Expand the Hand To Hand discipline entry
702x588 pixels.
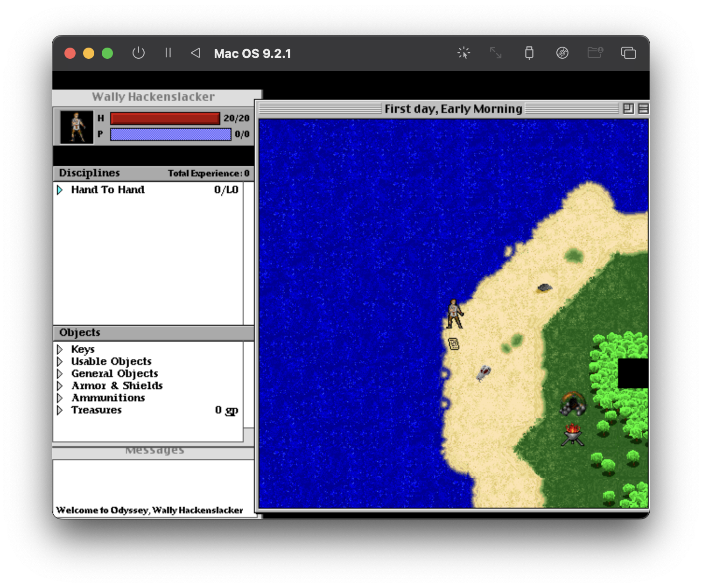coord(61,190)
